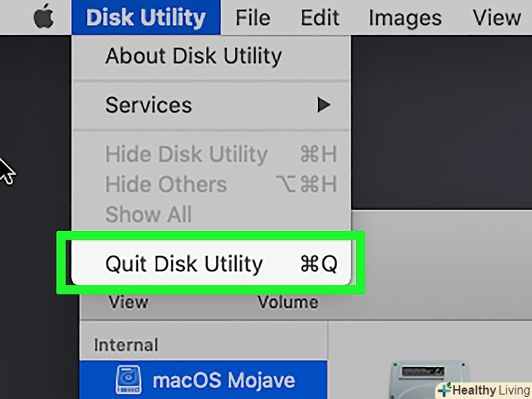532x399 pixels.
Task: Select the macOS Mojave volume name
Action: click(224, 381)
